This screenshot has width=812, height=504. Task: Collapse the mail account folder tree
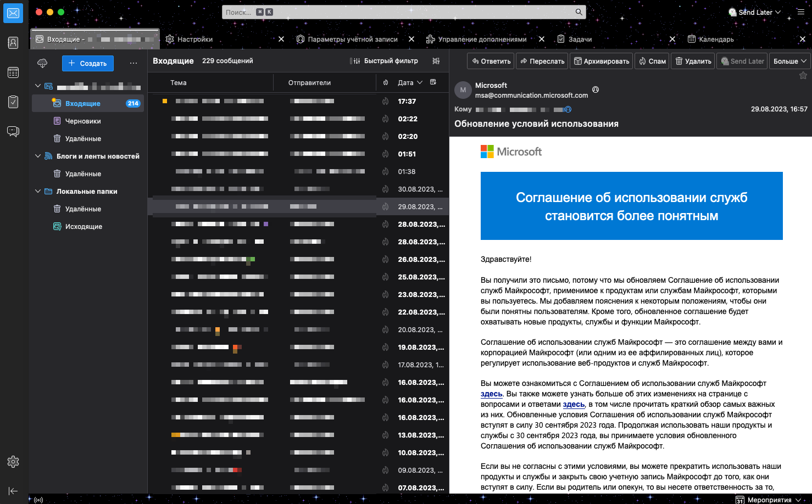(38, 86)
